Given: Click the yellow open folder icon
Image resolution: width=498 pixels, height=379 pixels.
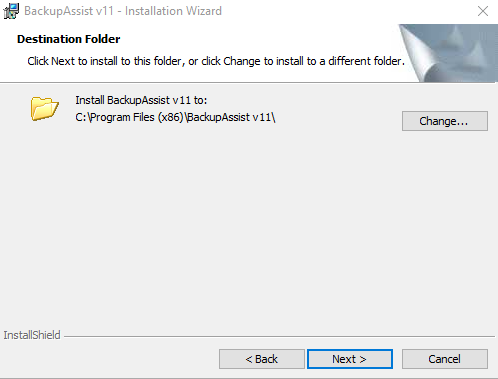Looking at the screenshot, I should [x=45, y=108].
